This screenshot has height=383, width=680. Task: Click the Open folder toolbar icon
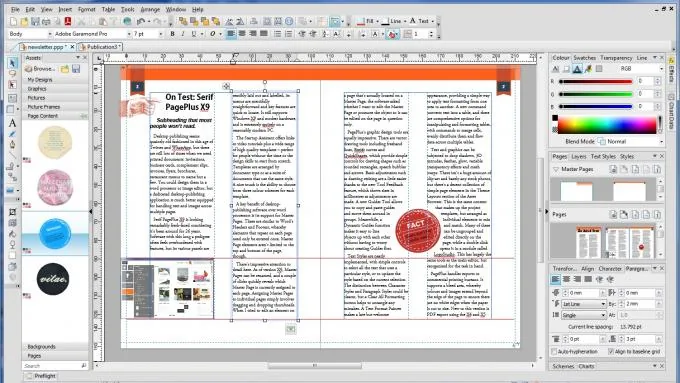[24, 21]
